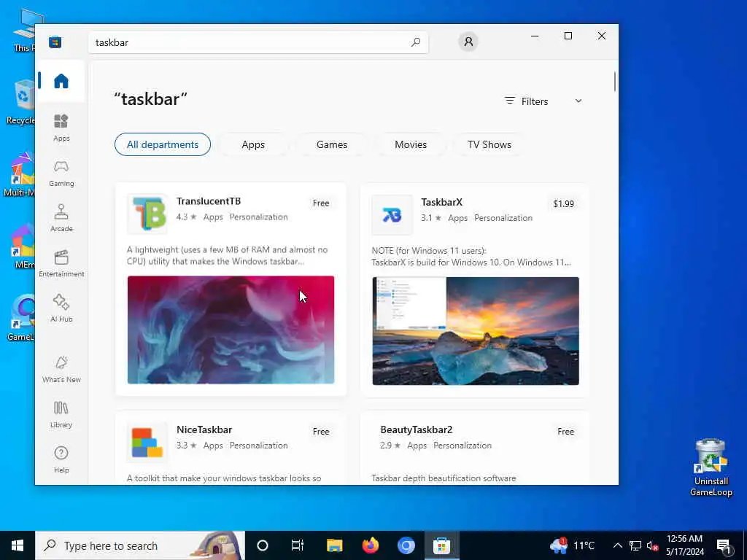Click the Windows taskbar search box
The image size is (747, 560).
(139, 545)
